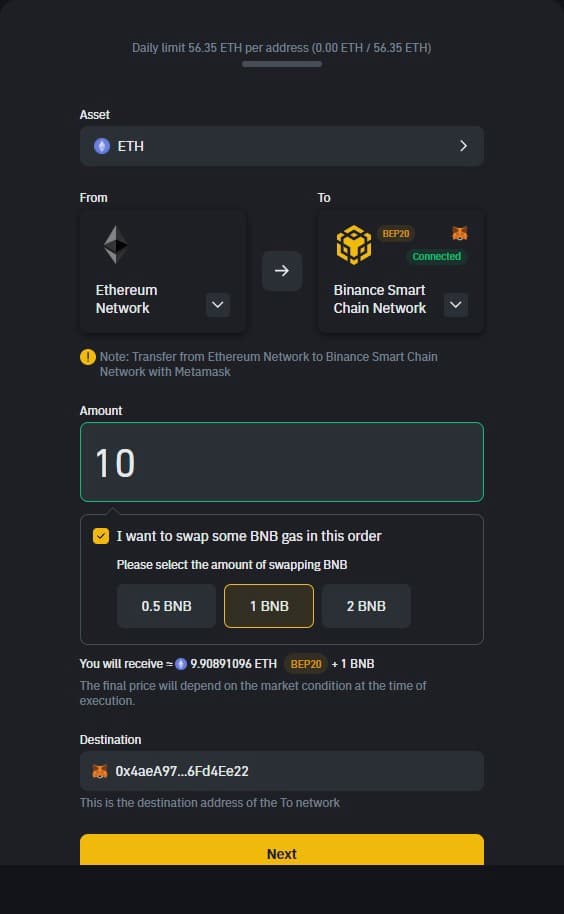Click the Destination address field
This screenshot has height=914, width=564.
[x=282, y=771]
